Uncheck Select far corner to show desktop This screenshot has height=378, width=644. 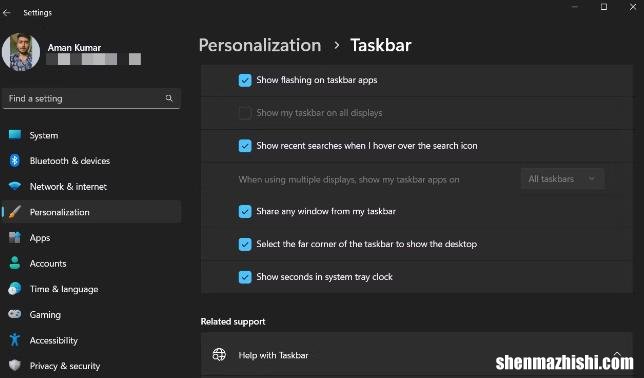click(x=245, y=244)
